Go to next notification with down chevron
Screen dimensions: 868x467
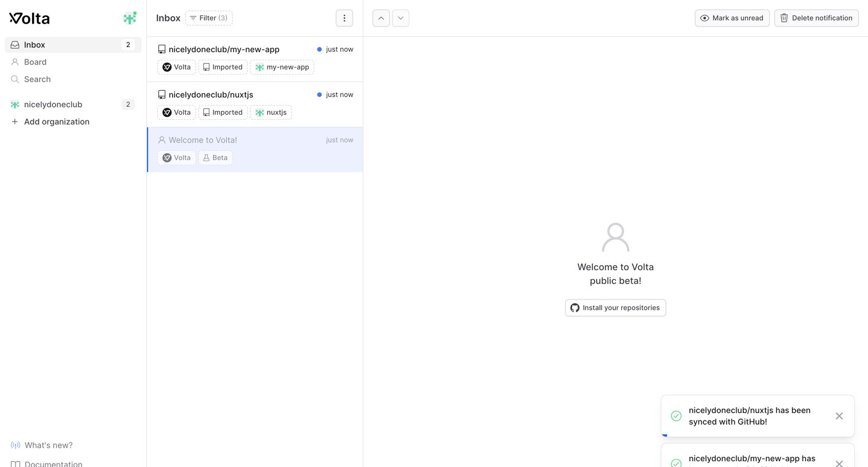point(401,18)
